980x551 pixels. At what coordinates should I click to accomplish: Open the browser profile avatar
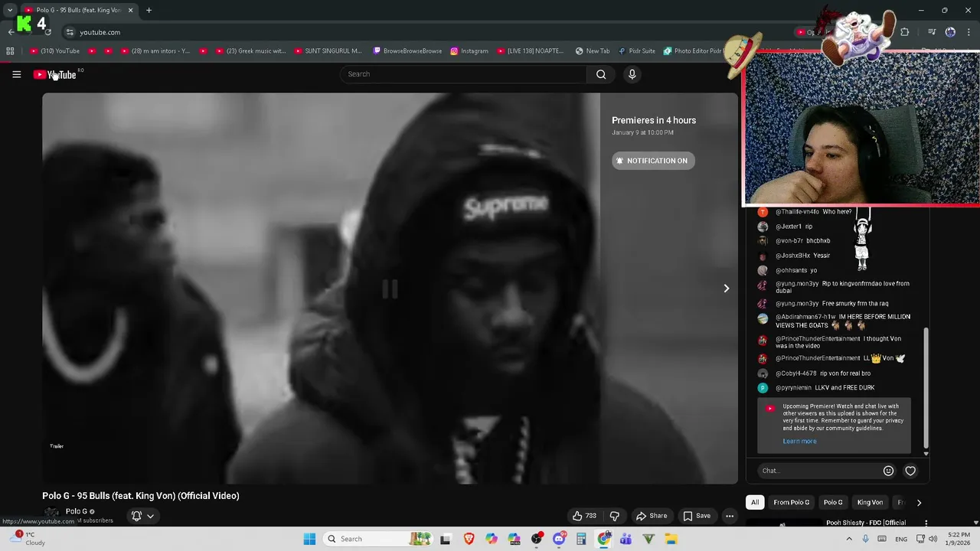(950, 32)
